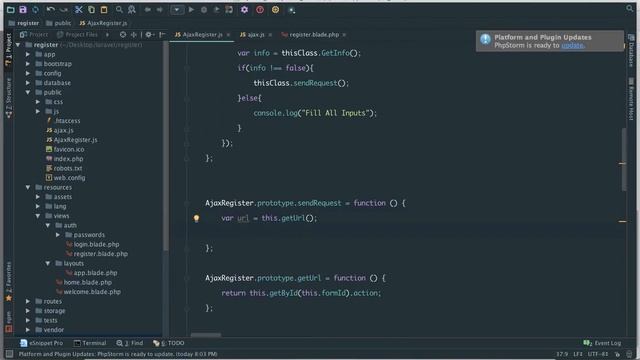Click the Collapse All project icon

point(133,35)
